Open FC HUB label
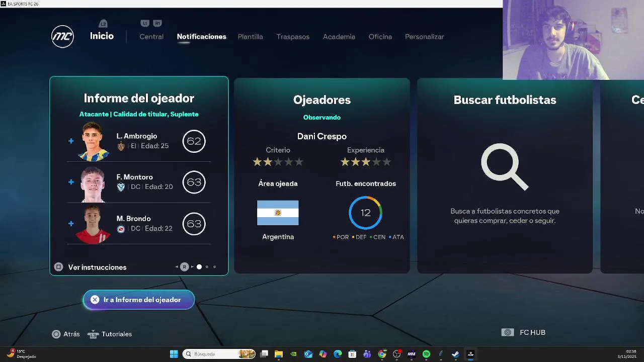 (x=532, y=332)
